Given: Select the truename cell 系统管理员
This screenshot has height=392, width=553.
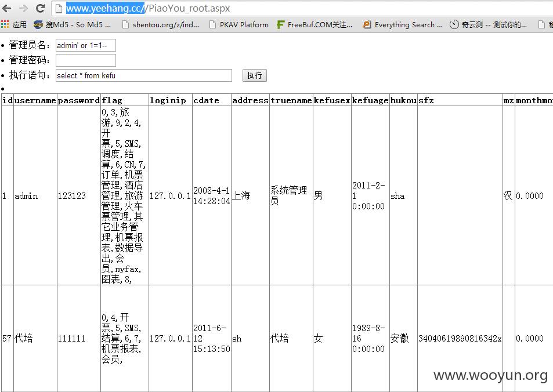Looking at the screenshot, I should click(x=291, y=195).
